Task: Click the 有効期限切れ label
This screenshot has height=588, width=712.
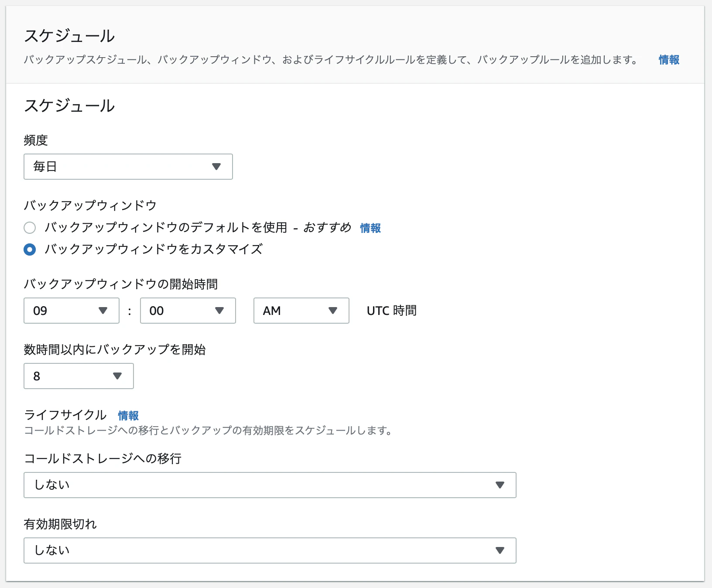Action: tap(60, 524)
